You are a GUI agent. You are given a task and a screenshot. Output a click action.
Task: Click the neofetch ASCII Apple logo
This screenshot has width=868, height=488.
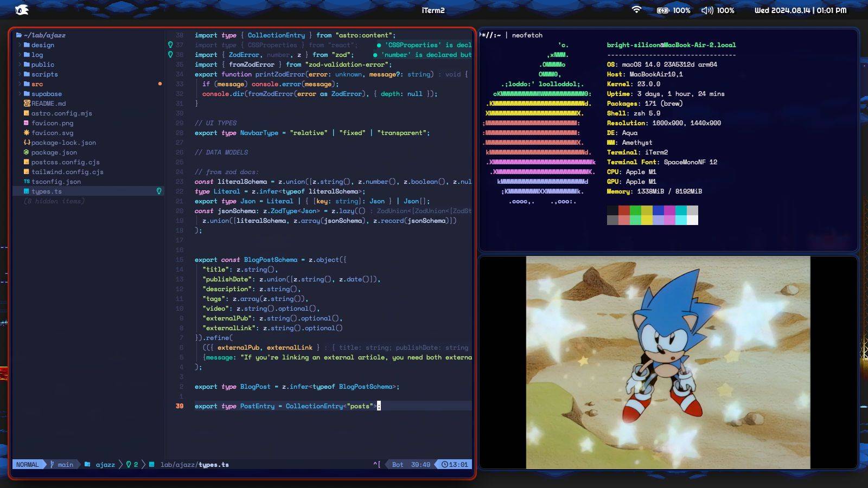pyautogui.click(x=539, y=123)
